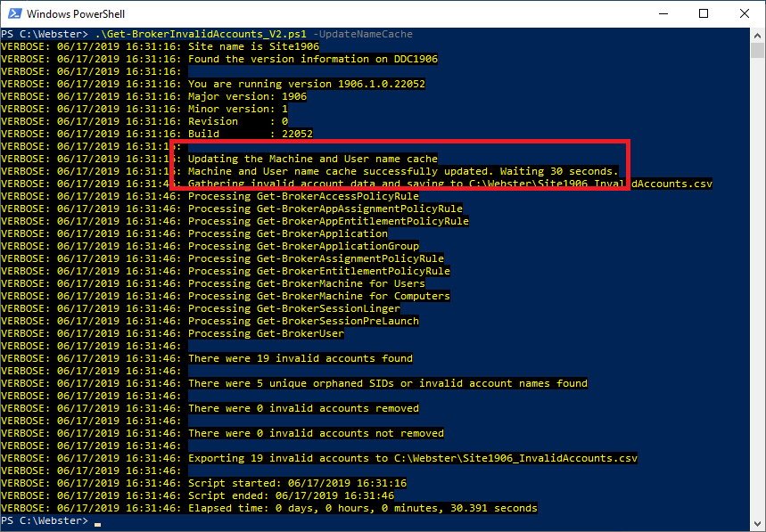The height and width of the screenshot is (532, 766).
Task: Maximize the Windows PowerShell window
Action: click(x=704, y=13)
